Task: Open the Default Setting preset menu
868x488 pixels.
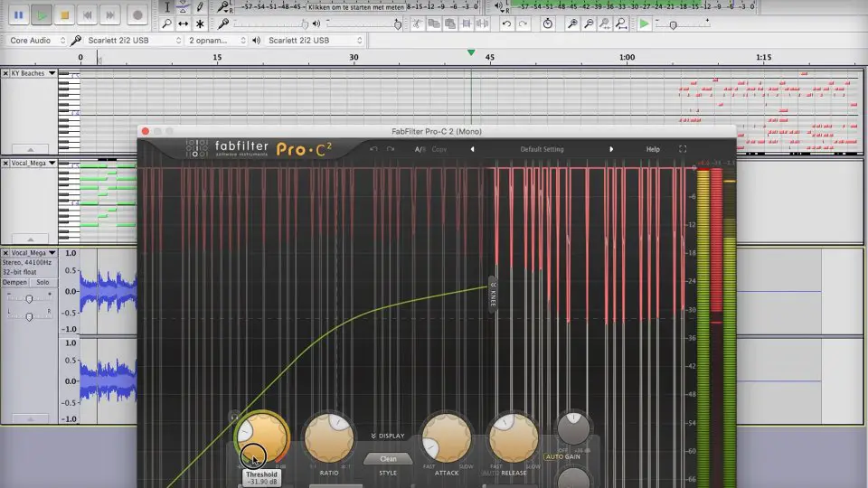Action: coord(542,149)
